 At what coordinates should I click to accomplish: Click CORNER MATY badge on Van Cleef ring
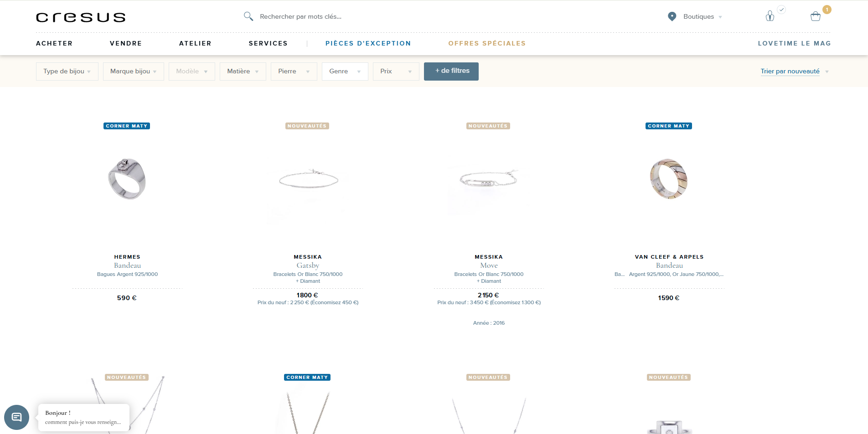point(669,126)
